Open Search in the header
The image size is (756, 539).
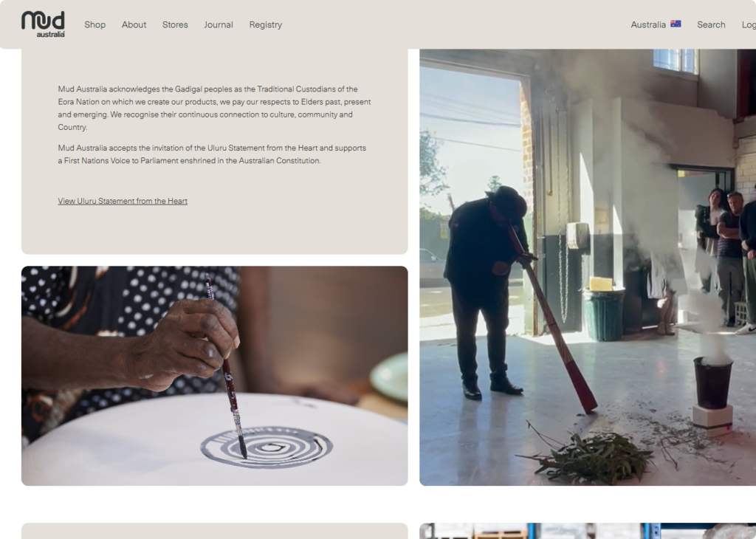click(x=711, y=24)
